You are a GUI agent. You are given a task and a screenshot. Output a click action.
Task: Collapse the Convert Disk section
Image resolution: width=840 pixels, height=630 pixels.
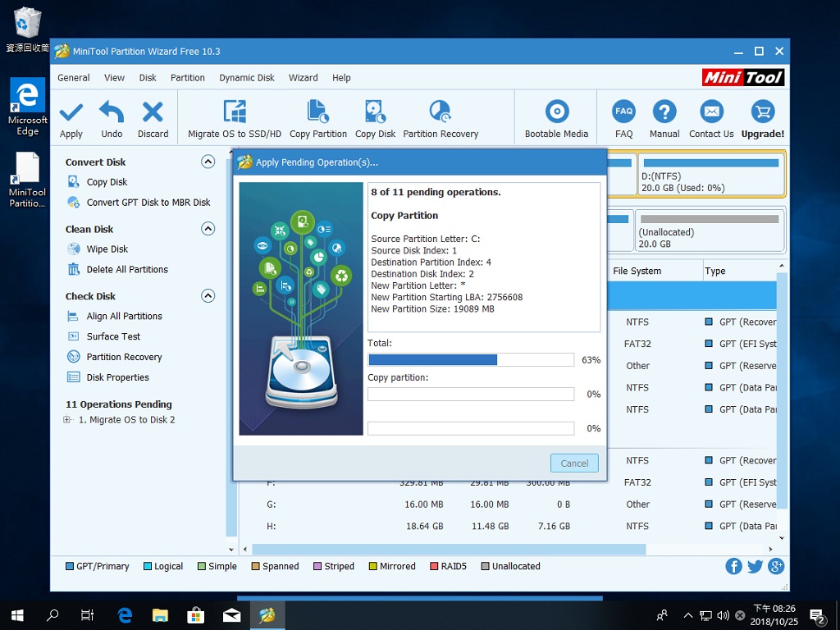click(x=208, y=162)
